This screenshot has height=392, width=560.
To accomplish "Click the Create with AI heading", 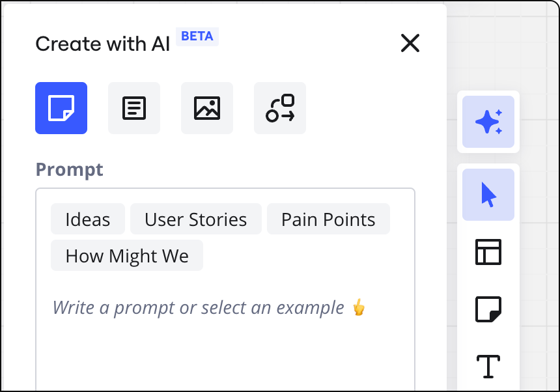I will coord(102,44).
